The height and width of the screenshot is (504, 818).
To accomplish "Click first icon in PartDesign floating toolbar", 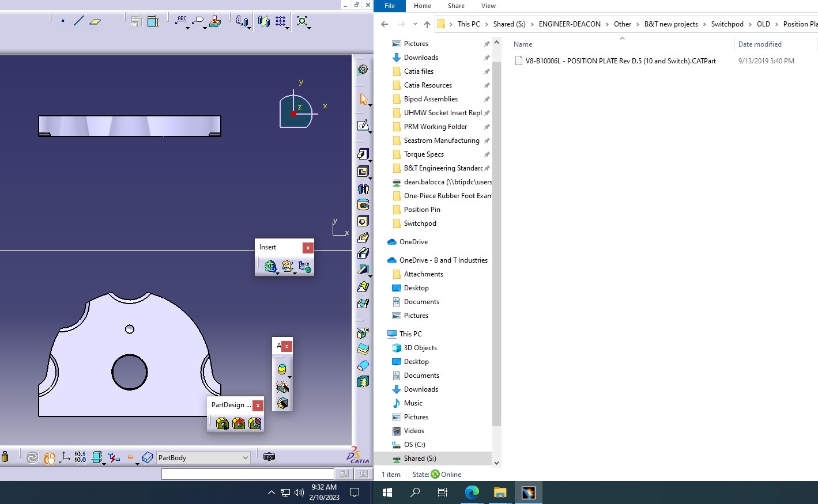I will click(x=223, y=424).
